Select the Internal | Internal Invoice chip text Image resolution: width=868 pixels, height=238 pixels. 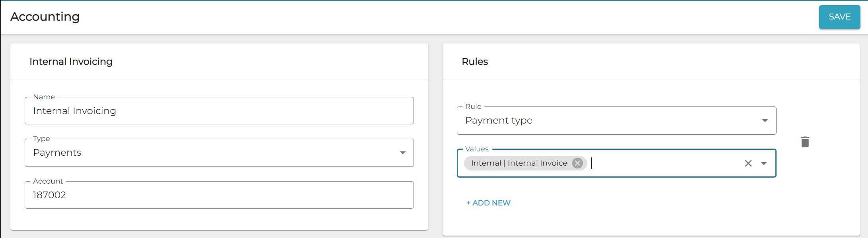[519, 163]
